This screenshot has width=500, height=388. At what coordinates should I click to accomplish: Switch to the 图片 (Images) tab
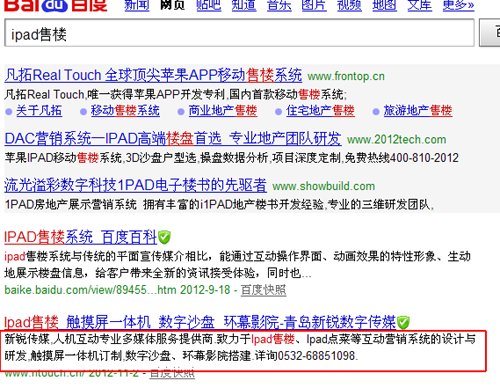[x=314, y=5]
